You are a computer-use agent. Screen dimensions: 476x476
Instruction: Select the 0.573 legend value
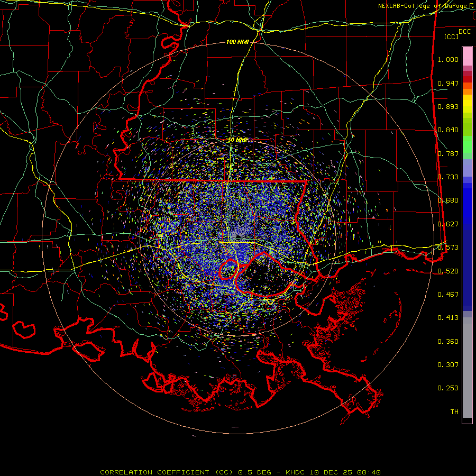tap(448, 248)
